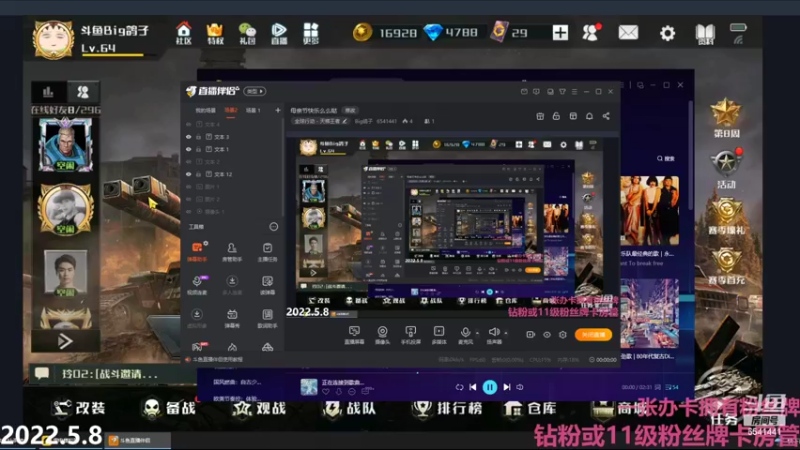
Task: Open the game 仓库 warehouse button
Action: click(x=531, y=408)
